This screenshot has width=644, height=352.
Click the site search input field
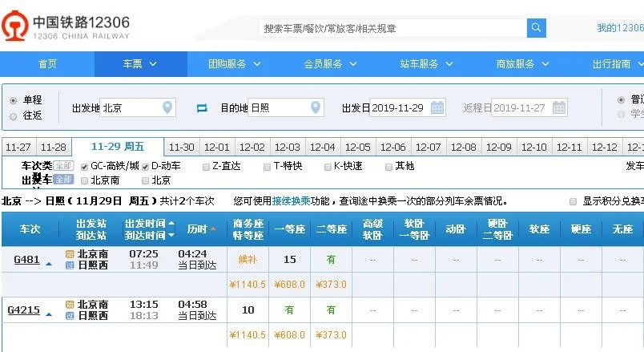pos(392,28)
